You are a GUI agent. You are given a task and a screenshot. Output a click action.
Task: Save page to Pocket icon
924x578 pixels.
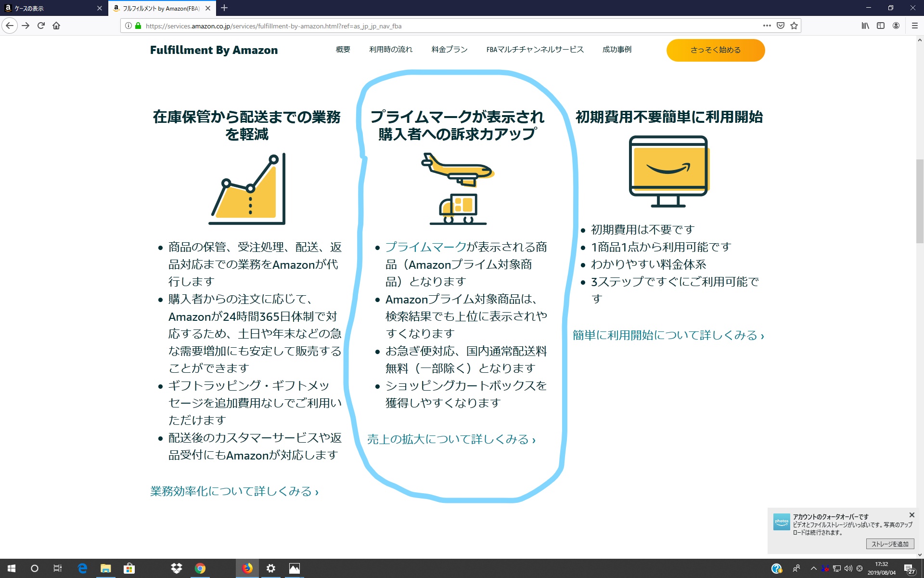coord(781,26)
